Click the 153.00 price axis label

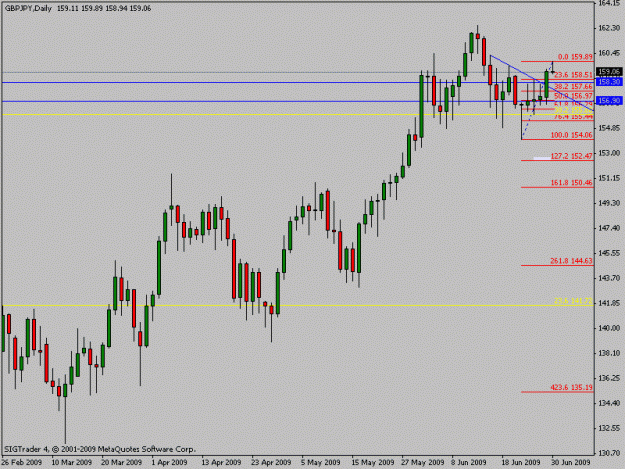tap(609, 153)
